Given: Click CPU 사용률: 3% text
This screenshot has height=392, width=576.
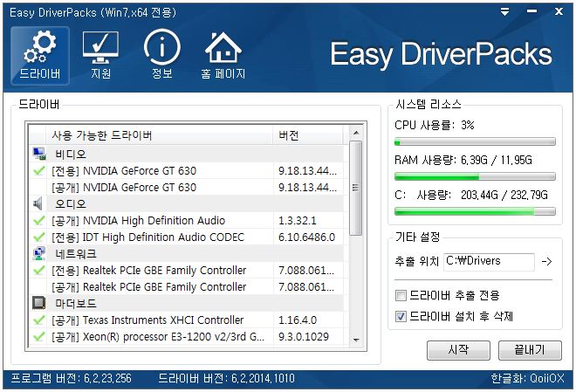Looking at the screenshot, I should pyautogui.click(x=435, y=125).
